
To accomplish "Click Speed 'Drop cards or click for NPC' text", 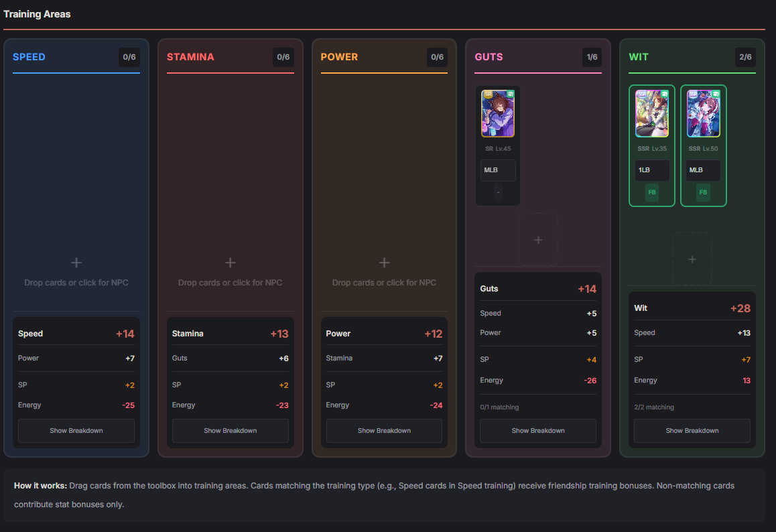I will tap(76, 283).
